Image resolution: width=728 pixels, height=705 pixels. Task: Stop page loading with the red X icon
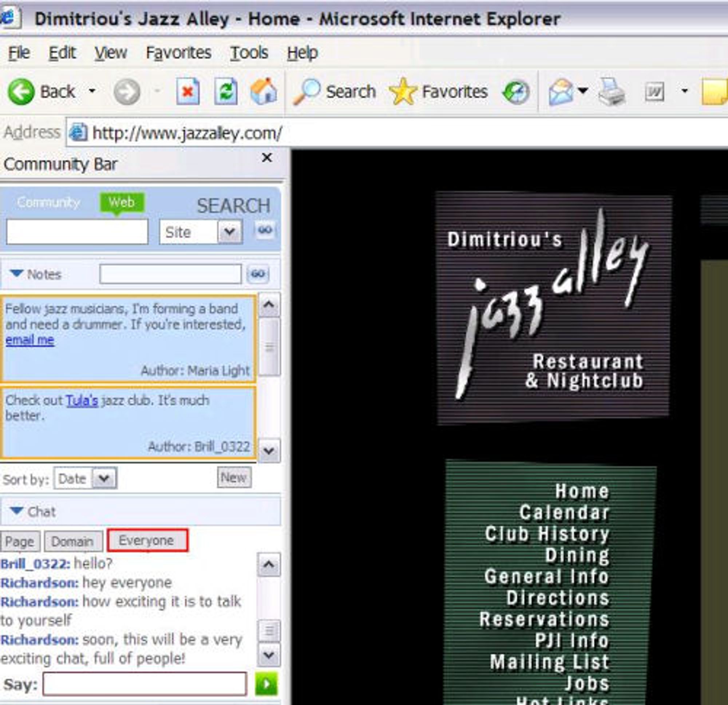pyautogui.click(x=187, y=91)
